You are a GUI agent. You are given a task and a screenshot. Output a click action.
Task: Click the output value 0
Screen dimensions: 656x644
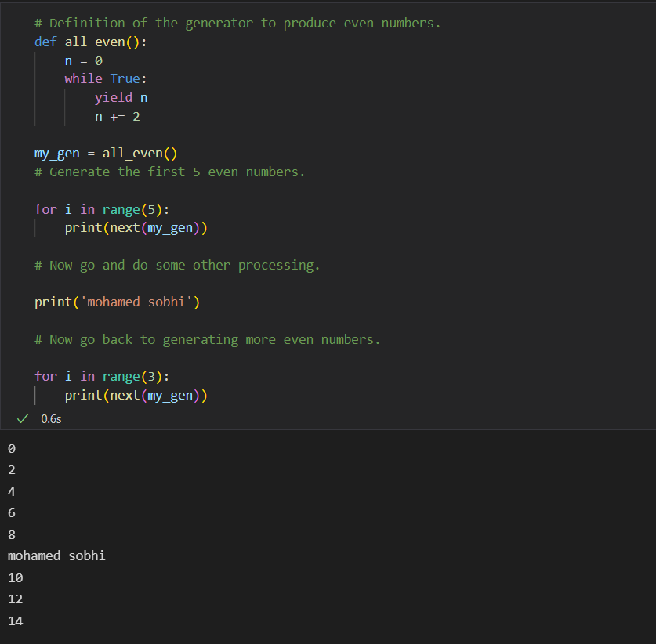(x=10, y=447)
